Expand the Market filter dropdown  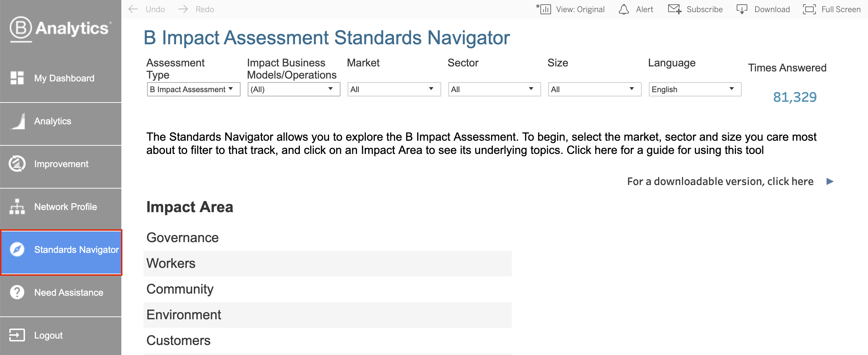click(x=394, y=89)
